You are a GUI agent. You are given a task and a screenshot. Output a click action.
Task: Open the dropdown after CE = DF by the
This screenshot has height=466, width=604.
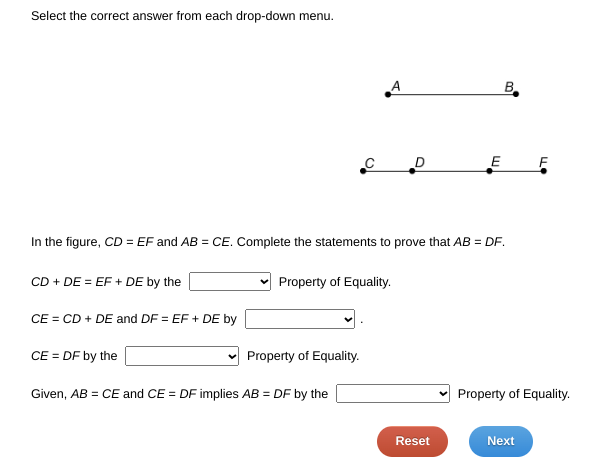coord(182,356)
